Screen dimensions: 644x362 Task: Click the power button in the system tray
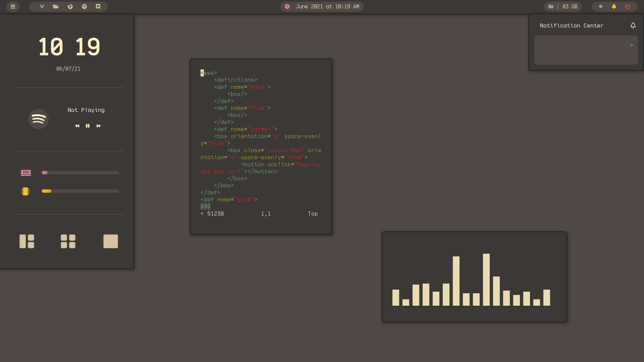pos(628,6)
